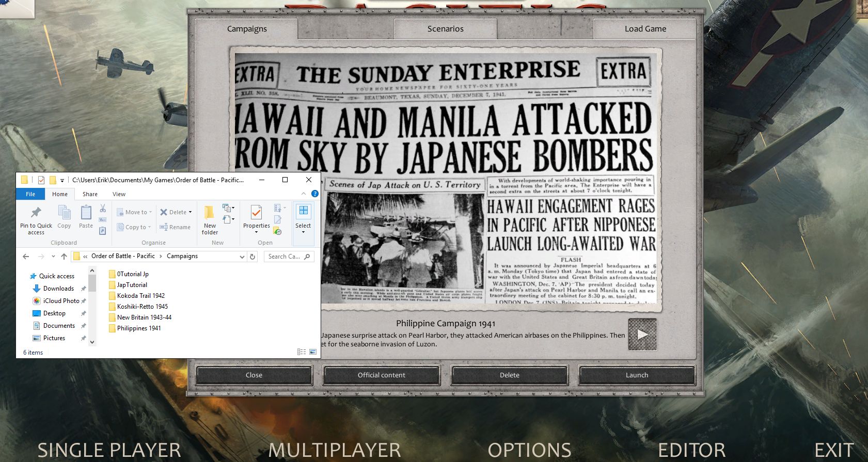Click the navigation pane scroll down arrow
This screenshot has width=868, height=462.
92,342
